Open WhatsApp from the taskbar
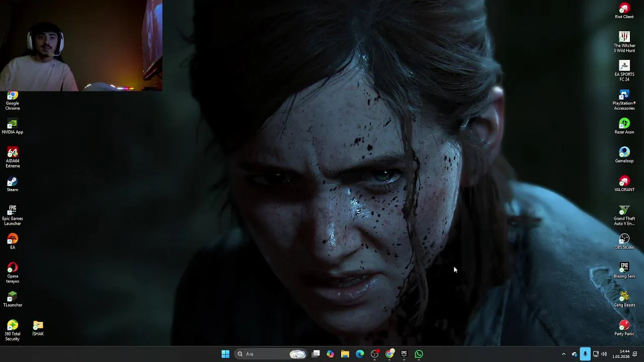644x362 pixels. coord(419,354)
